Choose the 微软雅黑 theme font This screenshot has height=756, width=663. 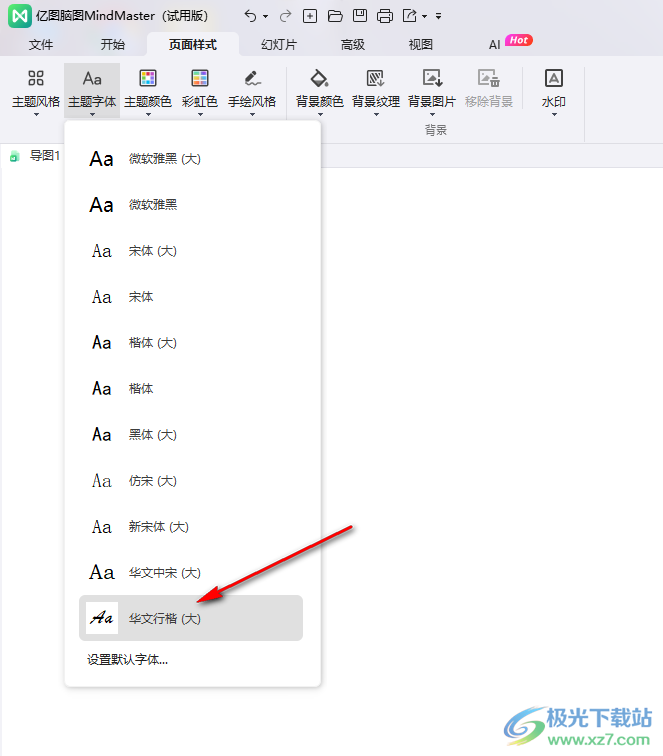191,204
